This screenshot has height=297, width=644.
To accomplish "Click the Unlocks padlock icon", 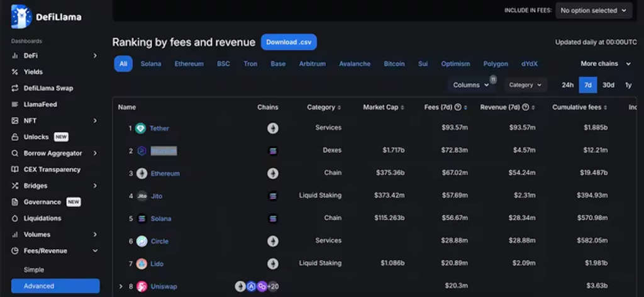I will [15, 137].
